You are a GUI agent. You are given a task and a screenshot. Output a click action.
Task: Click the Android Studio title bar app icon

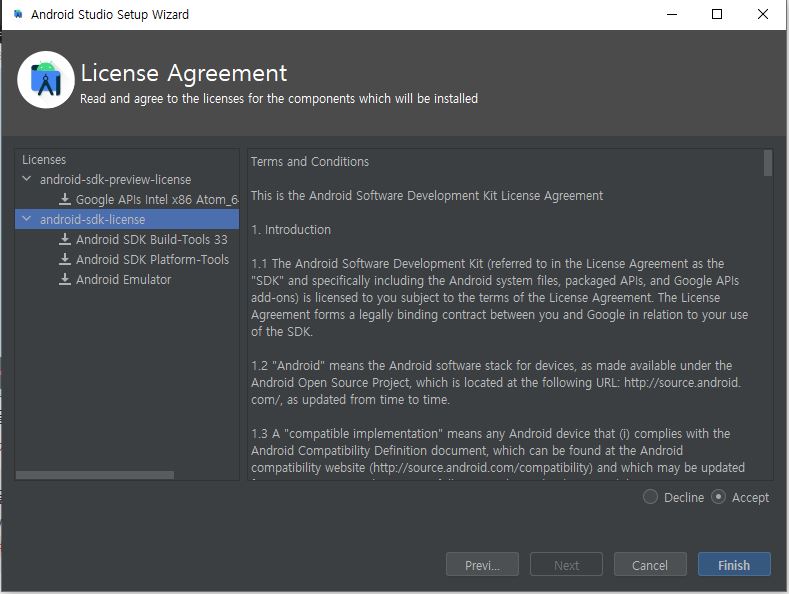(x=18, y=14)
